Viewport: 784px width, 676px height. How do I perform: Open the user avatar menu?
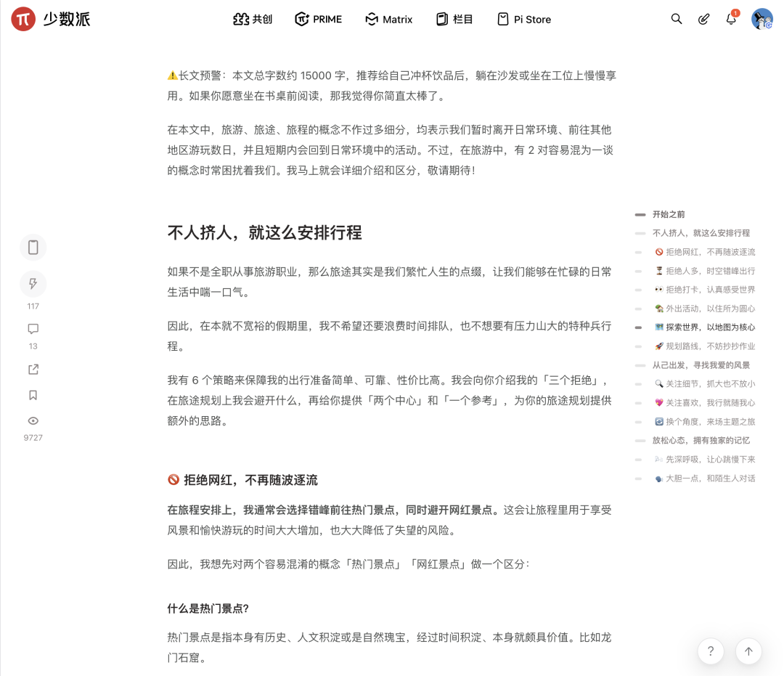click(x=762, y=19)
